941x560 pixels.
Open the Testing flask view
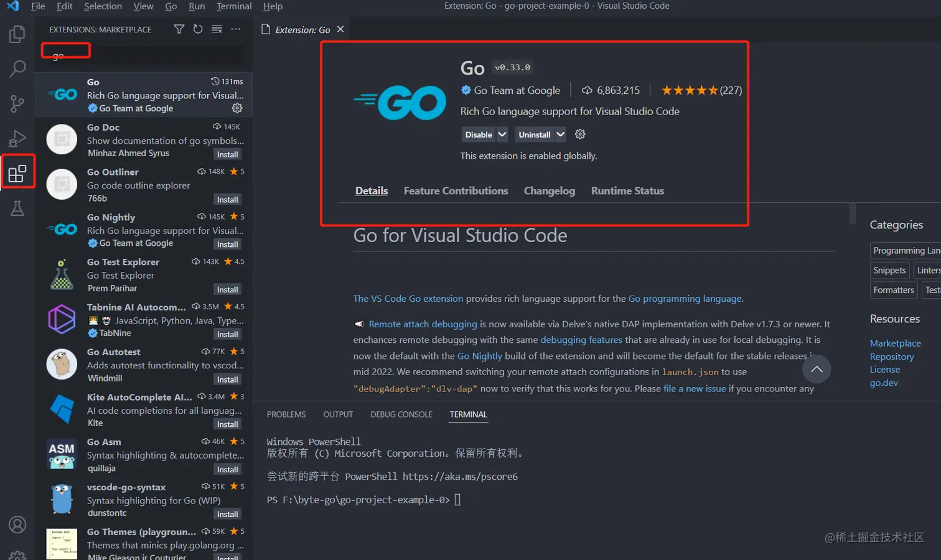[17, 208]
